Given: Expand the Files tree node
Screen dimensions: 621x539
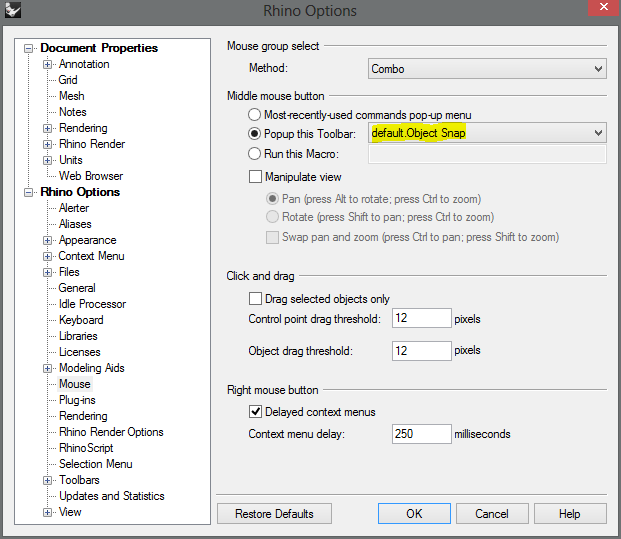Looking at the screenshot, I should 48,272.
